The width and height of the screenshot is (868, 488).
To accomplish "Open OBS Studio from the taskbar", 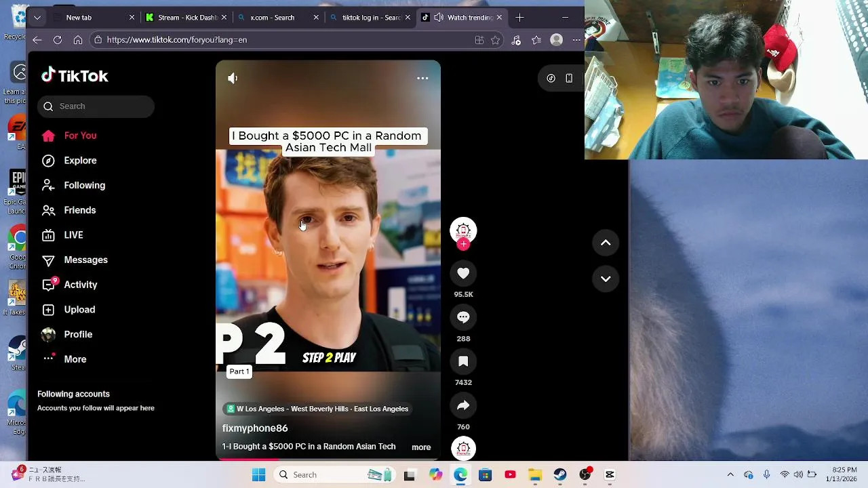I will click(585, 475).
